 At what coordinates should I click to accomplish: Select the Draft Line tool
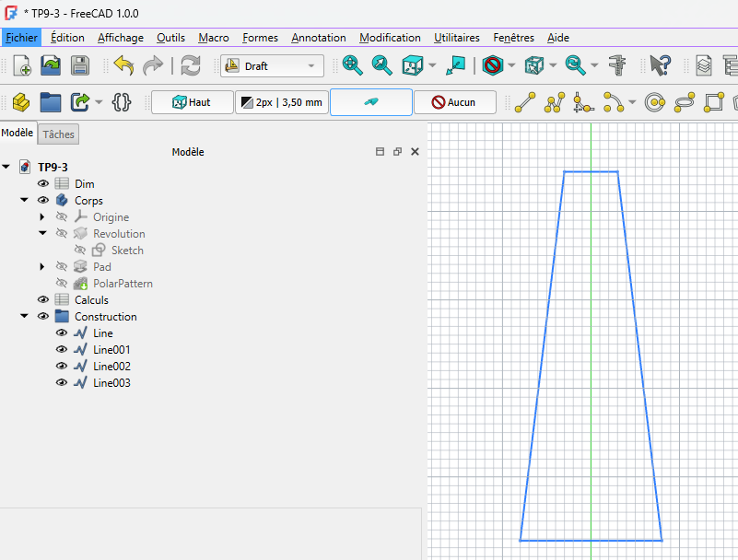(525, 102)
